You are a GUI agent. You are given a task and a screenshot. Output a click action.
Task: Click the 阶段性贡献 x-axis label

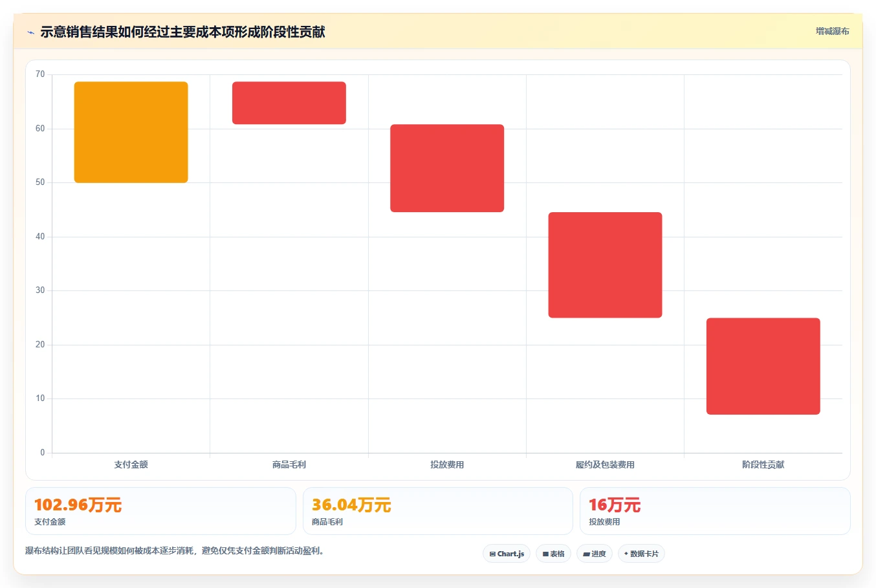[763, 464]
